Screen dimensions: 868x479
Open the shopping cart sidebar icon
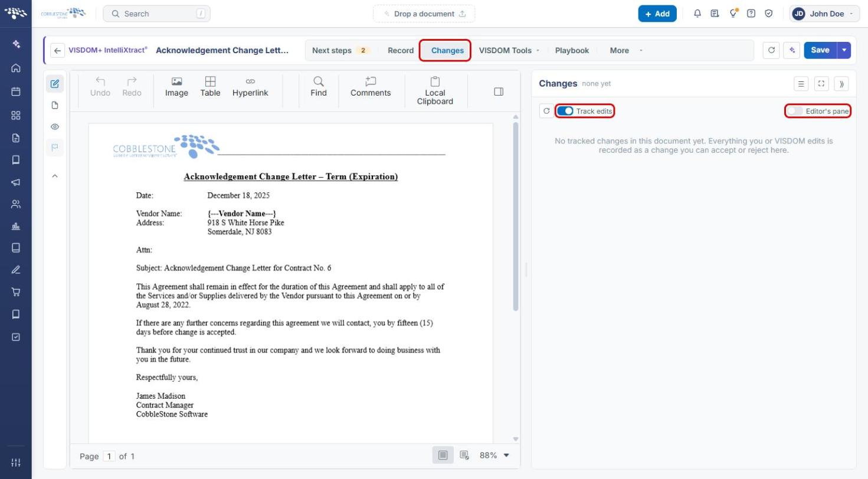click(x=16, y=291)
